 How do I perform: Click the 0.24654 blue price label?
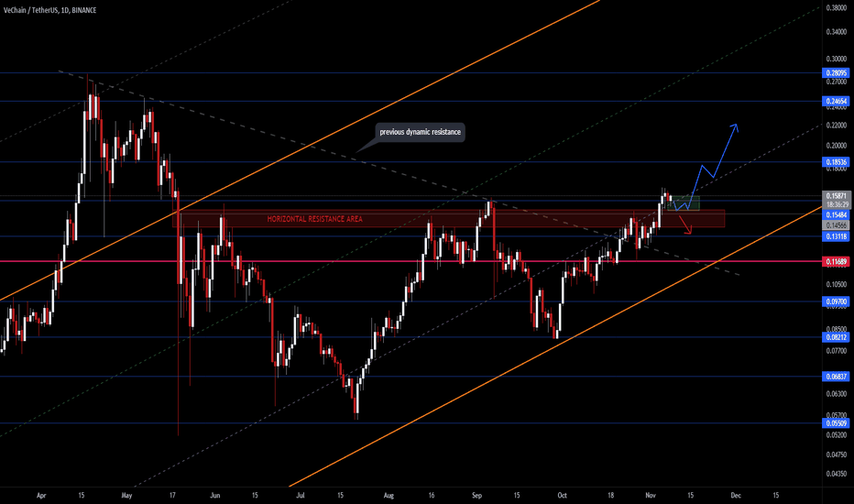836,102
